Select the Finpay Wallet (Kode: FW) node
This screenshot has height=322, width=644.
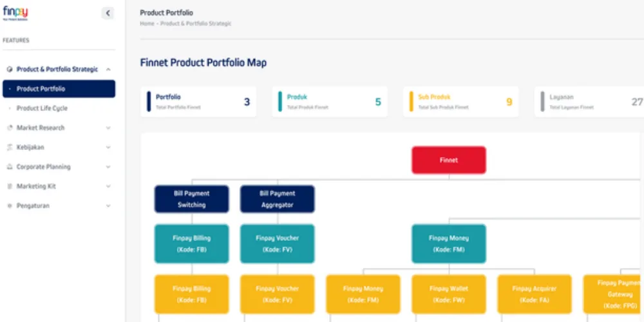449,294
